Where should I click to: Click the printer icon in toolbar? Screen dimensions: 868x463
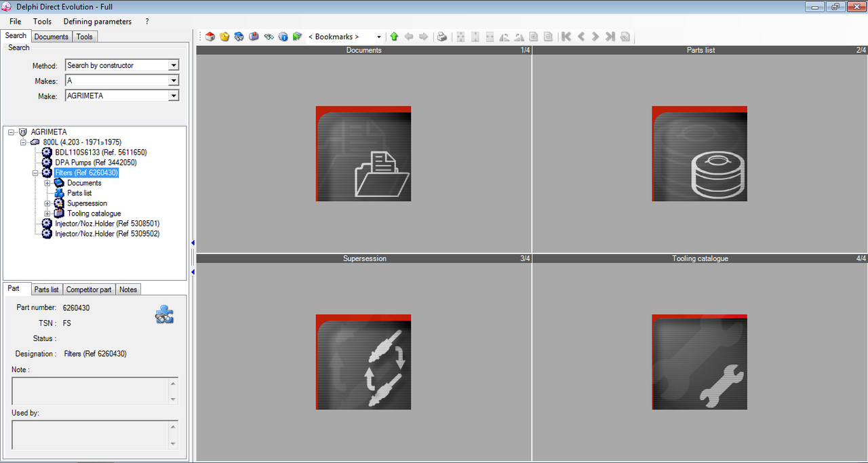tap(442, 37)
